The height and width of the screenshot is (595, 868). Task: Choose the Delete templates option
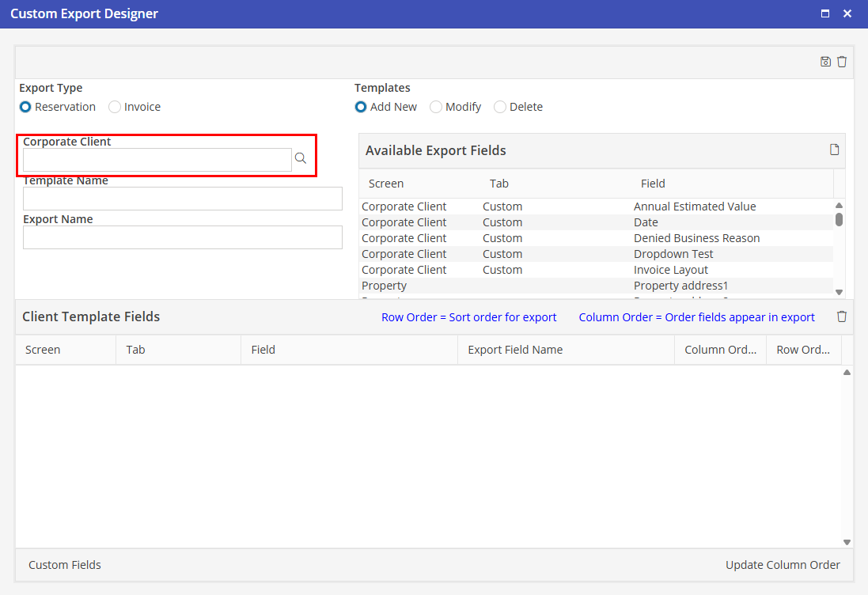coord(500,107)
